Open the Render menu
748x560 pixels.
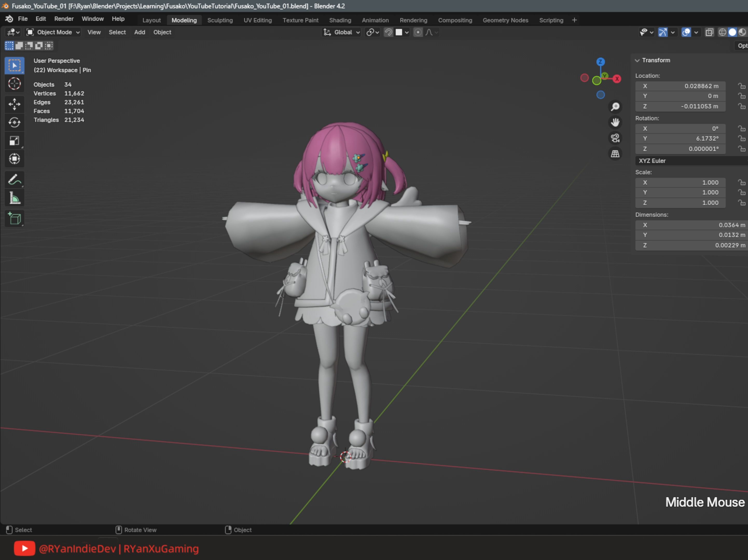click(x=64, y=19)
